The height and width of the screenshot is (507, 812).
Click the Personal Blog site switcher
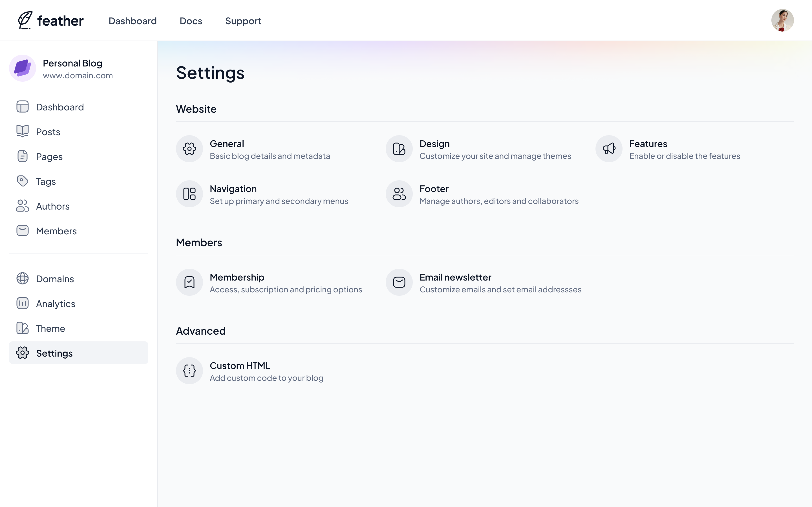72,68
